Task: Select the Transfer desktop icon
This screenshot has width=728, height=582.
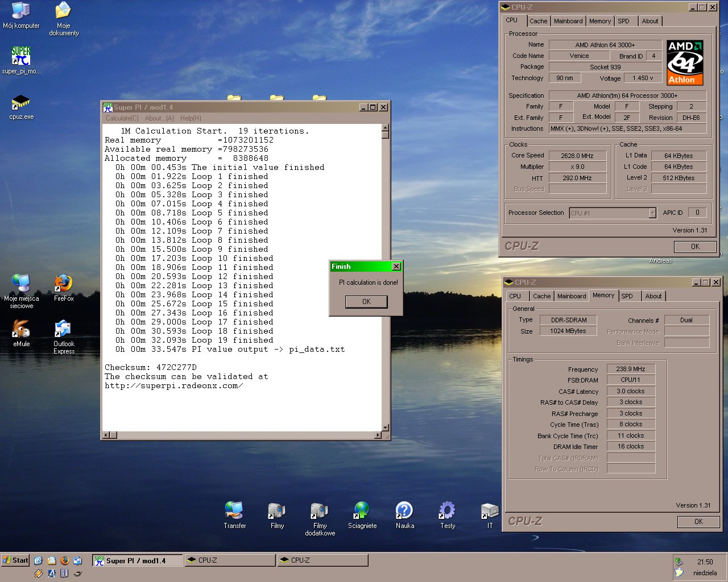Action: tap(234, 515)
